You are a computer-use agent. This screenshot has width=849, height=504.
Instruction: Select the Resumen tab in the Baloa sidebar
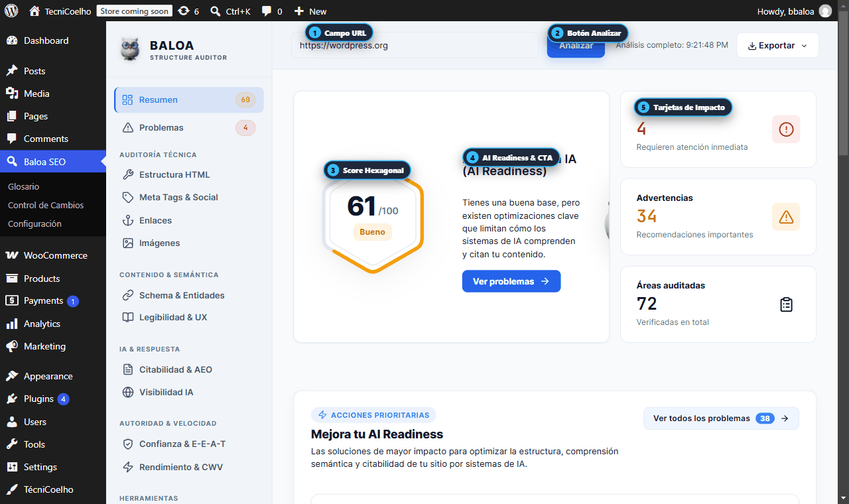click(189, 100)
